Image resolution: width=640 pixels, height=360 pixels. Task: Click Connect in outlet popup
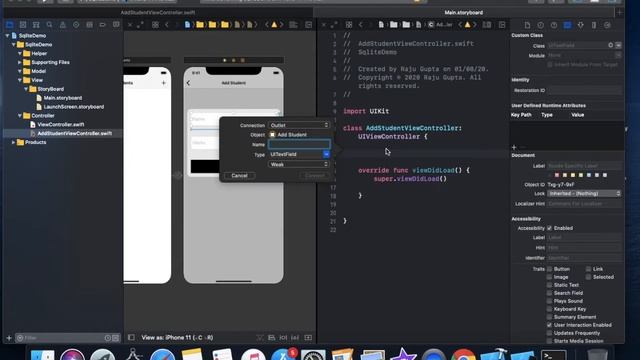[315, 176]
